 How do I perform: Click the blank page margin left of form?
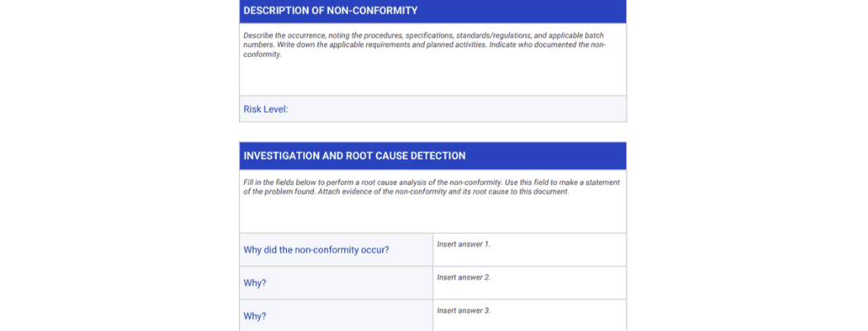click(x=116, y=165)
